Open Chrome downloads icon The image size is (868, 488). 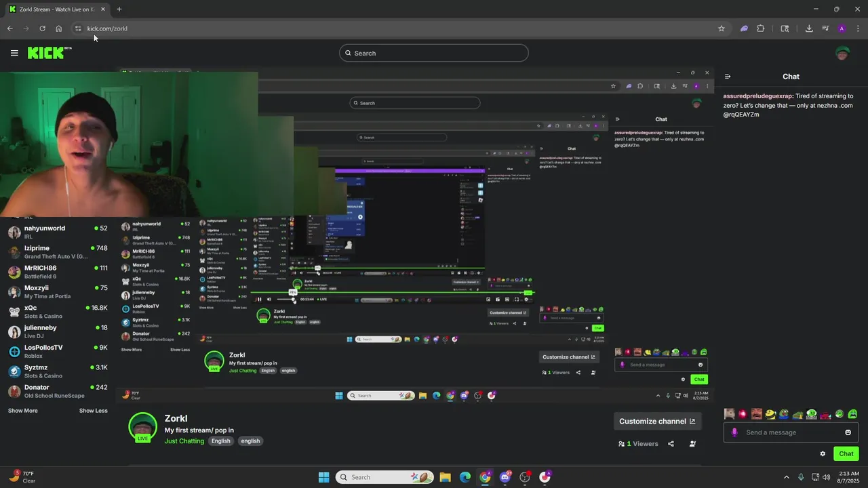809,28
